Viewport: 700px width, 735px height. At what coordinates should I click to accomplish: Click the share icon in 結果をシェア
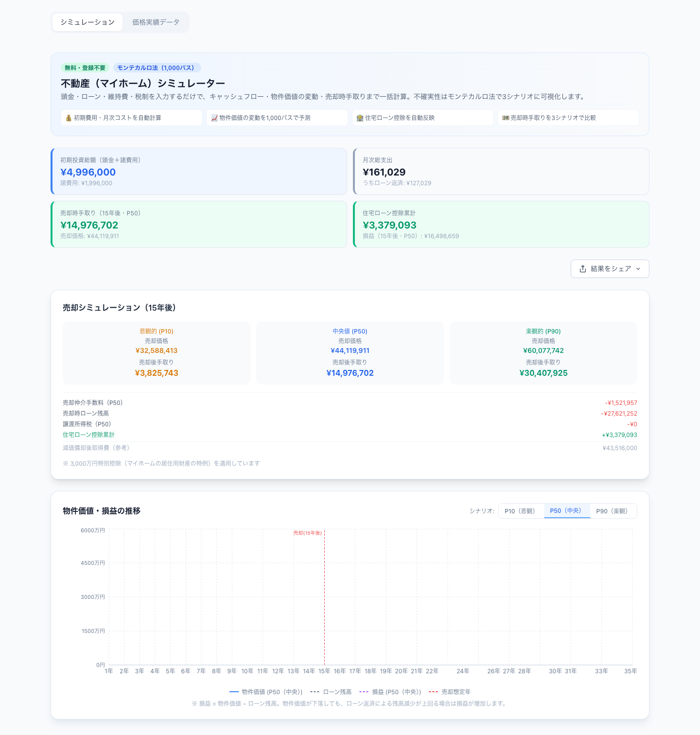coord(583,269)
